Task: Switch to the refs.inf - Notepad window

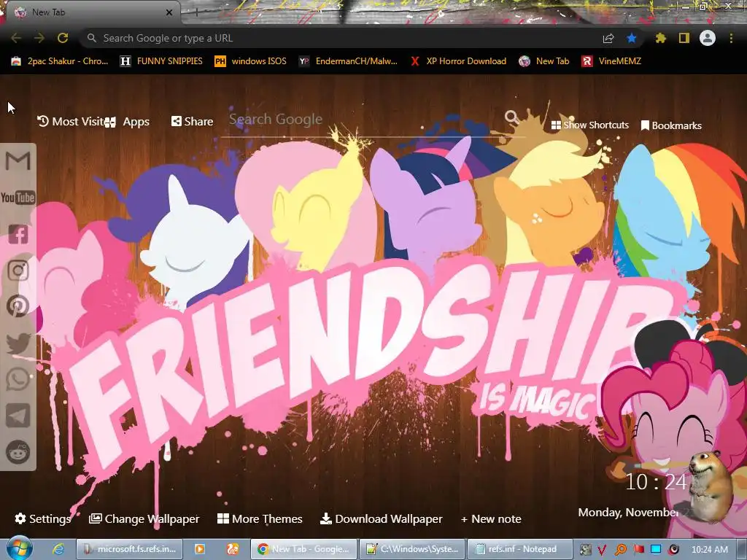Action: pyautogui.click(x=519, y=549)
